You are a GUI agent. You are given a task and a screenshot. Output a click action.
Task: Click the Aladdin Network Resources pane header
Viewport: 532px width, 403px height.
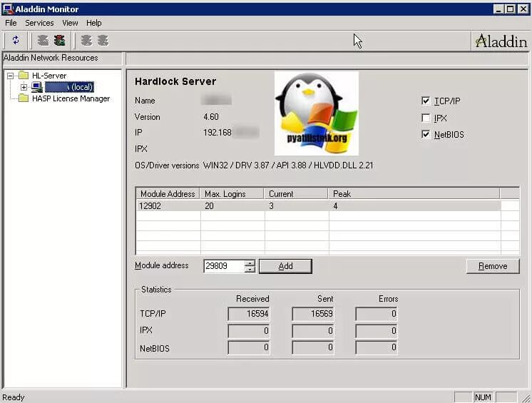pos(62,58)
